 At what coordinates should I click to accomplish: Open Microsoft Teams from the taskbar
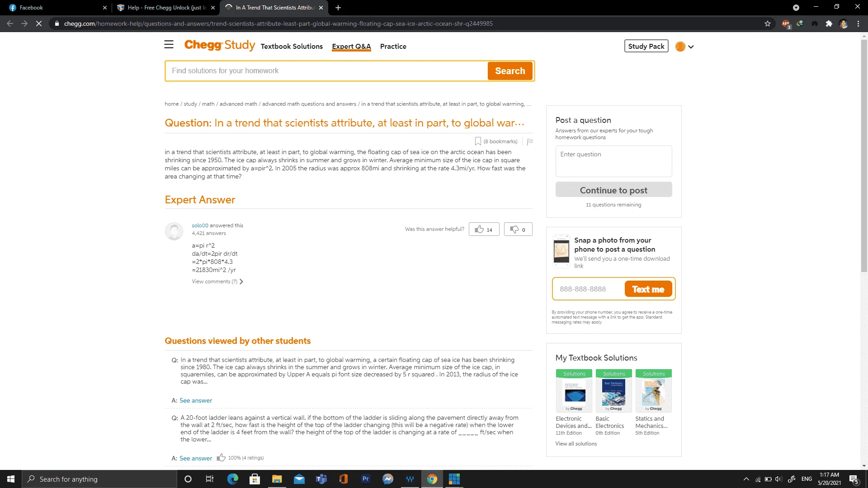pyautogui.click(x=321, y=479)
